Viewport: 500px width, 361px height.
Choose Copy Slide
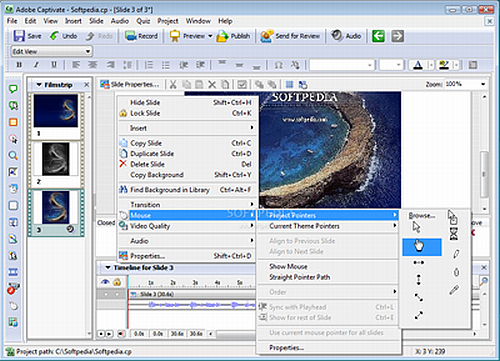[188, 143]
